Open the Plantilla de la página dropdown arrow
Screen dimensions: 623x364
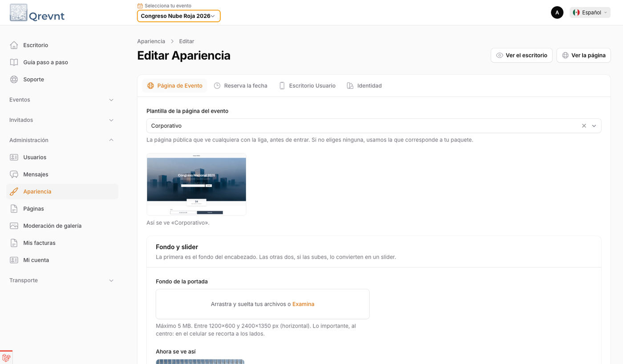coord(594,126)
